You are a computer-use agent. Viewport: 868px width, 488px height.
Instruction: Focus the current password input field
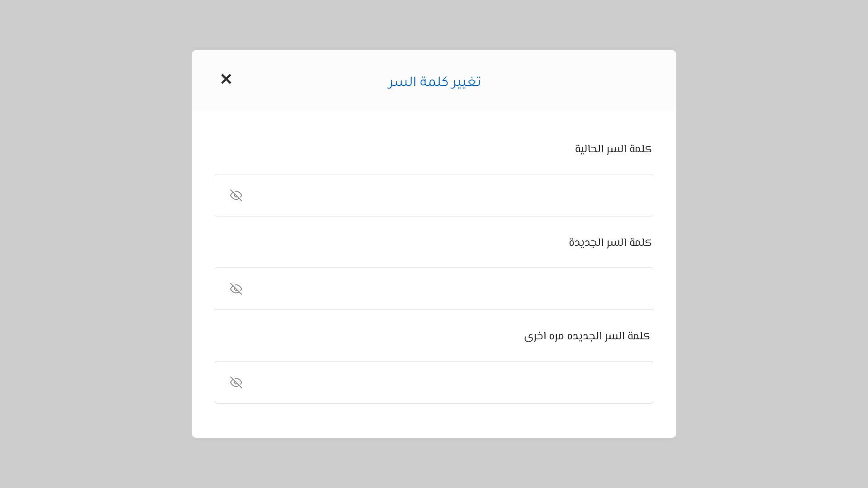[x=448, y=195]
